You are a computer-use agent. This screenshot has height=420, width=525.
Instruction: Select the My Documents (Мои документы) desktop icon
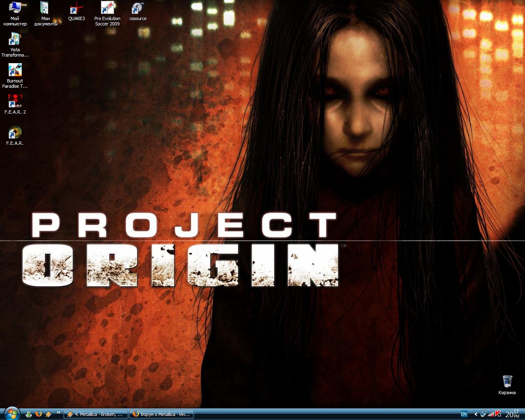[x=46, y=14]
